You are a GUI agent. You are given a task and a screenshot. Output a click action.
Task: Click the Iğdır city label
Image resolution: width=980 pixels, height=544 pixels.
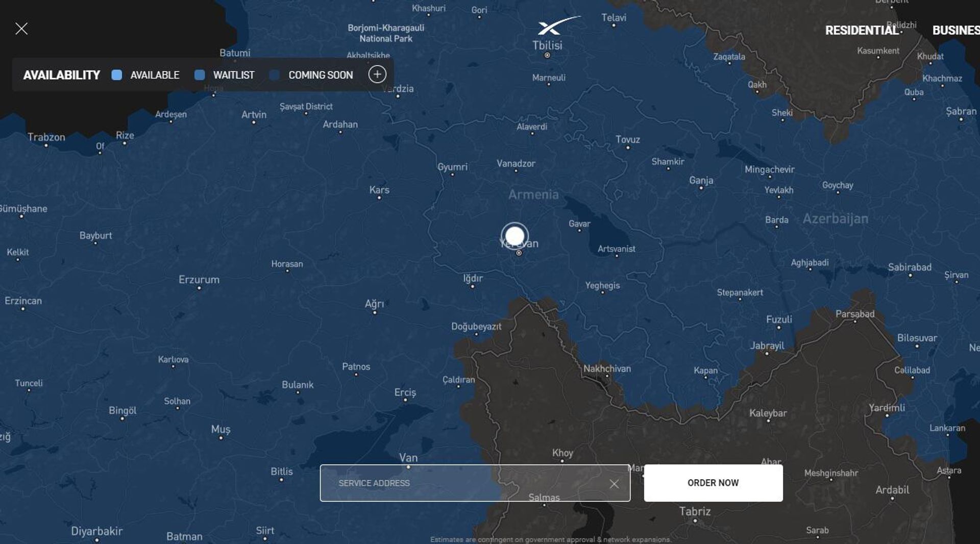473,278
